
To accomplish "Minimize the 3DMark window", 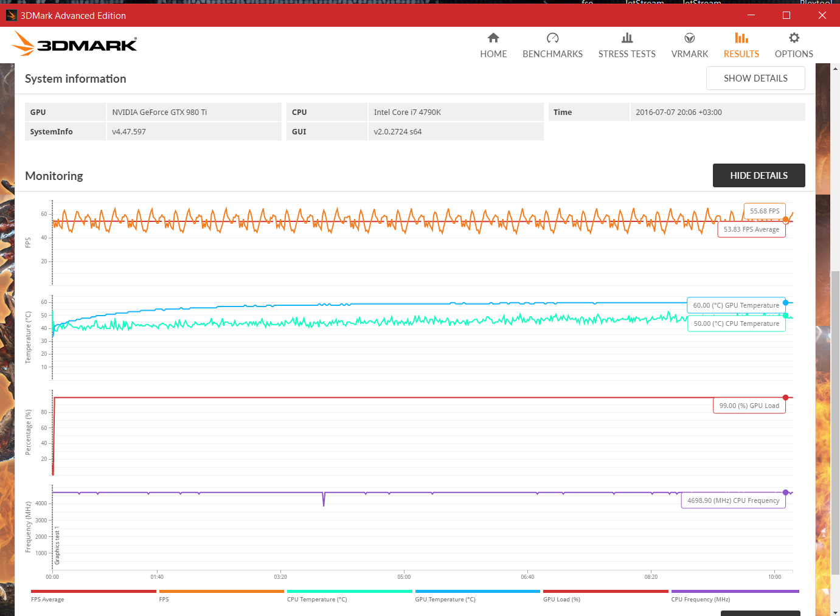I will coord(751,15).
